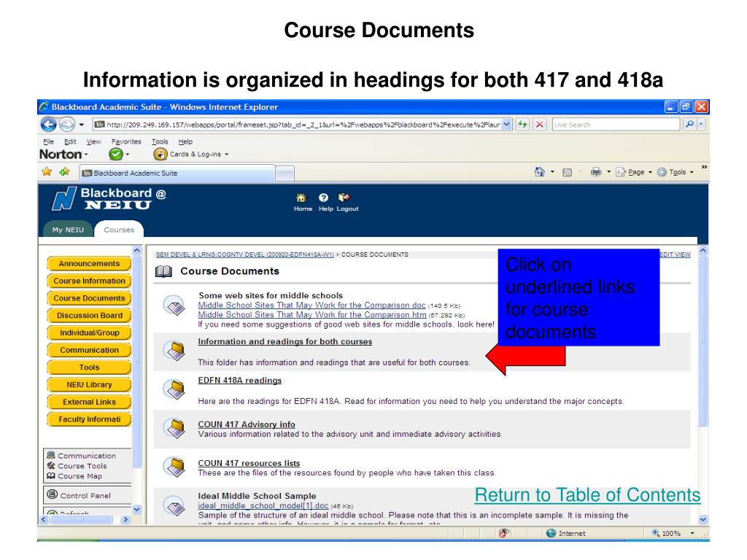The height and width of the screenshot is (560, 747).
Task: Click the SEM DEVEL & LRNG breadcrumb link
Action: click(245, 254)
